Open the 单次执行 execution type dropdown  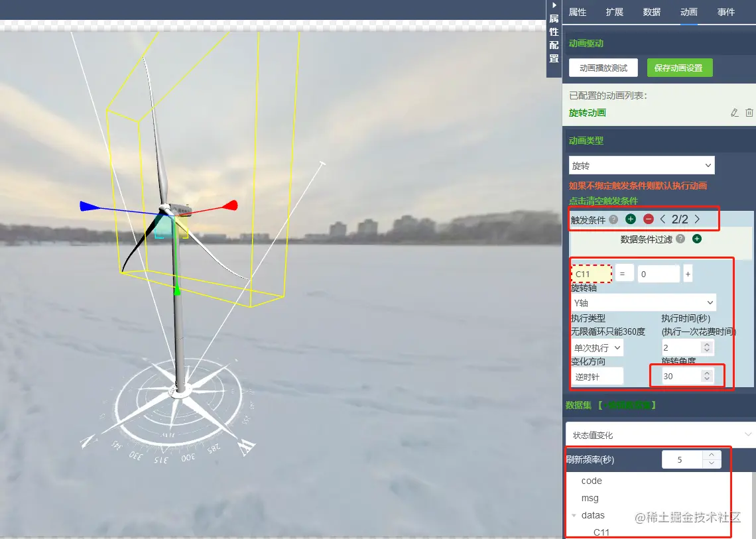(597, 347)
